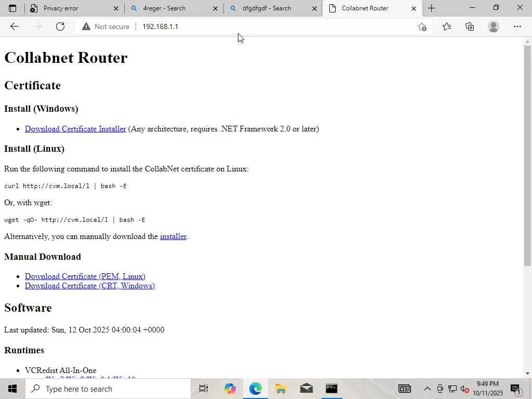Open the Command Prompt taskbar icon

[331, 389]
